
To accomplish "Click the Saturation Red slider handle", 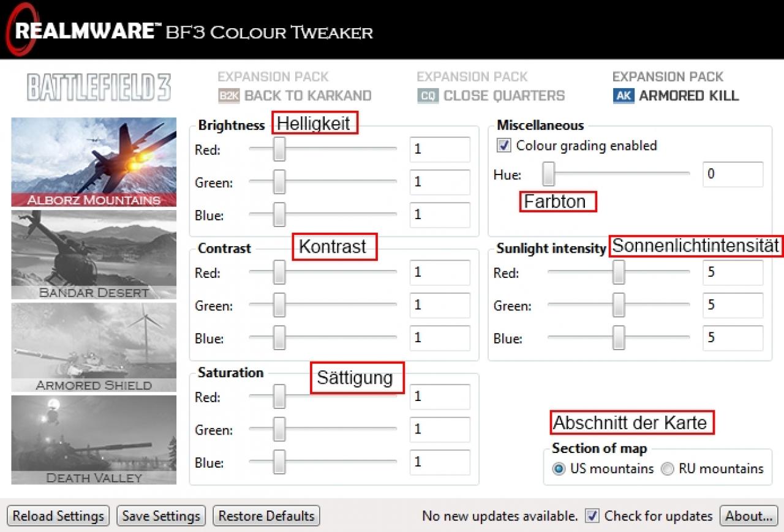I will 279,397.
